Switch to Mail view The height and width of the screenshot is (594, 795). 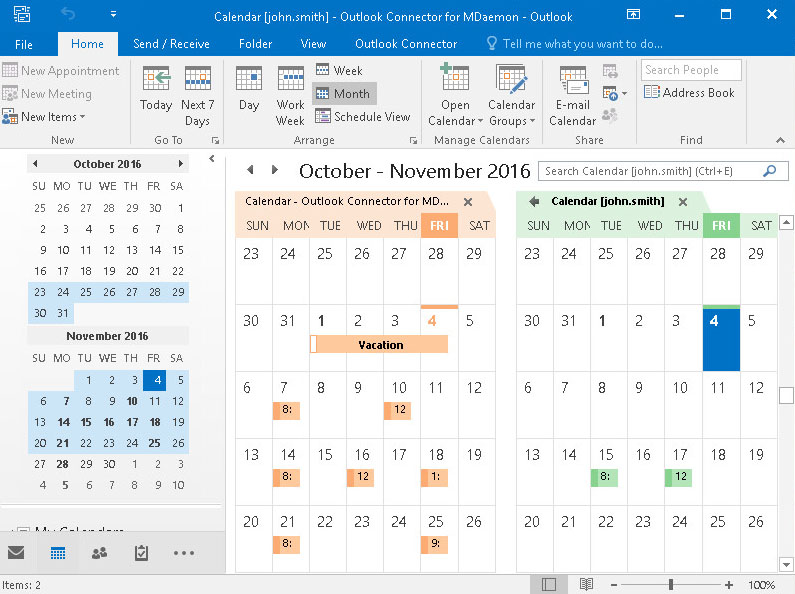point(16,552)
